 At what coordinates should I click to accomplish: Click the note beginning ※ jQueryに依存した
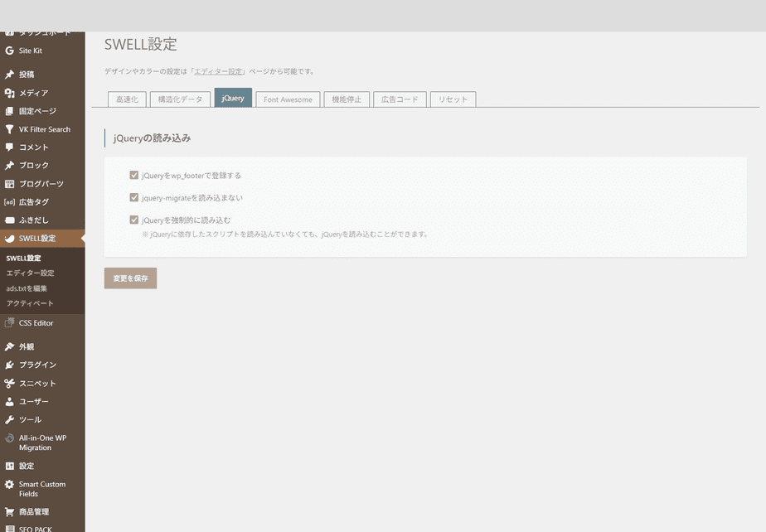[285, 234]
